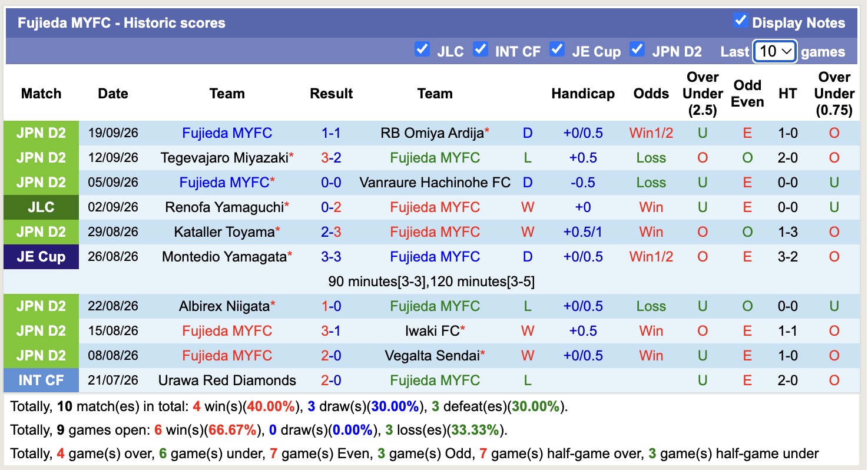Click the Match column header
The image size is (868, 470).
(x=41, y=94)
